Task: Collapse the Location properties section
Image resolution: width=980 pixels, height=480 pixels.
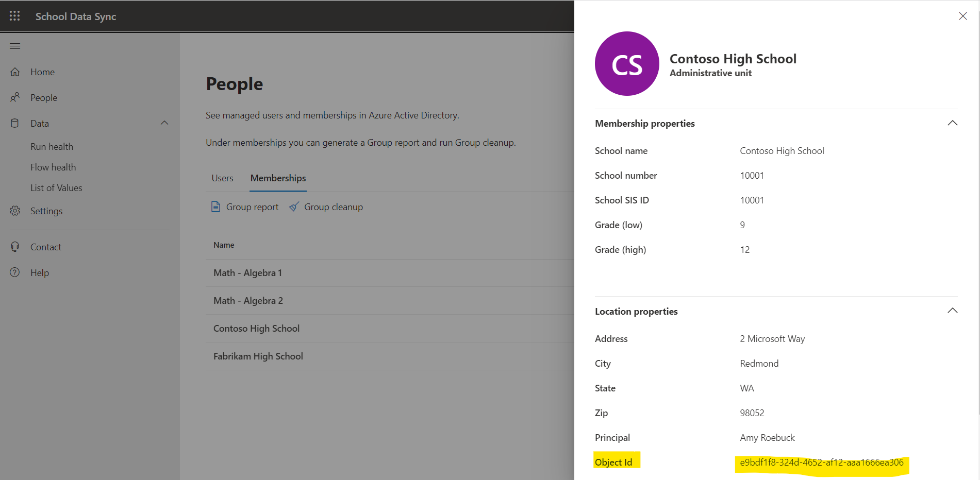Action: pyautogui.click(x=952, y=311)
